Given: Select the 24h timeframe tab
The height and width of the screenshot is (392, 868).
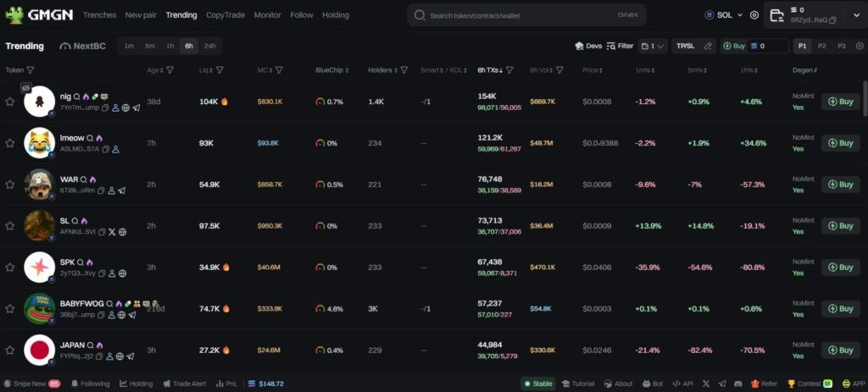Looking at the screenshot, I should (210, 46).
